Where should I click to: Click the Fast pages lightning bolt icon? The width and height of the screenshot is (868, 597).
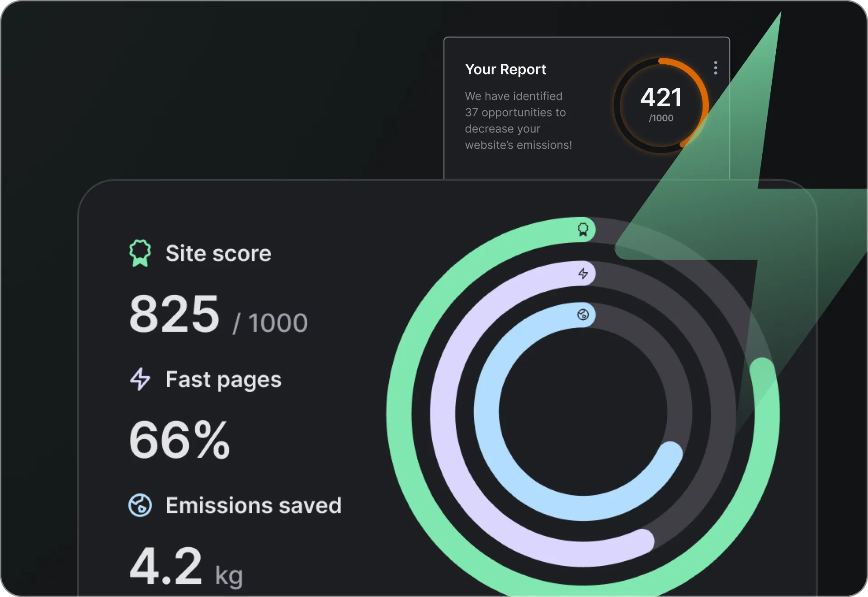140,379
